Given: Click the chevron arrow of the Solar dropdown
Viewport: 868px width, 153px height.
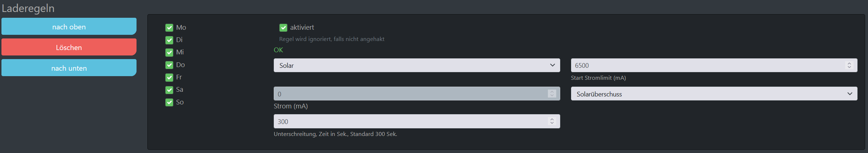Looking at the screenshot, I should click(x=553, y=65).
